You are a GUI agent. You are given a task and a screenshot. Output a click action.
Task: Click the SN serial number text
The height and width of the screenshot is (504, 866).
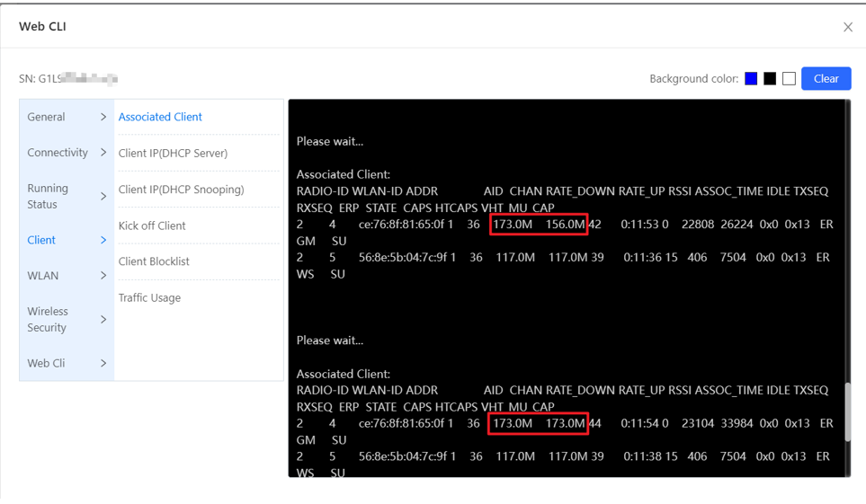coord(68,78)
